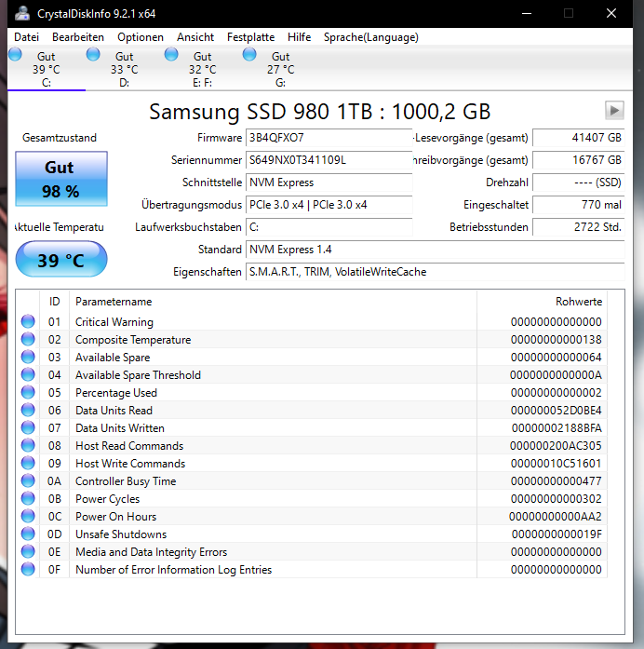Select the Critical Warning parameter name
Viewport: 644px width, 649px height.
point(114,322)
